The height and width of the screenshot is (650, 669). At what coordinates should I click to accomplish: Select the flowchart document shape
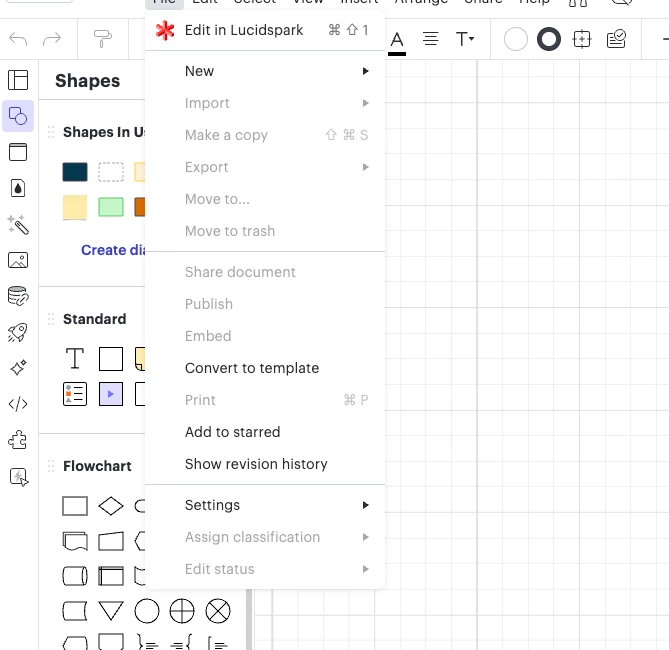[75, 541]
